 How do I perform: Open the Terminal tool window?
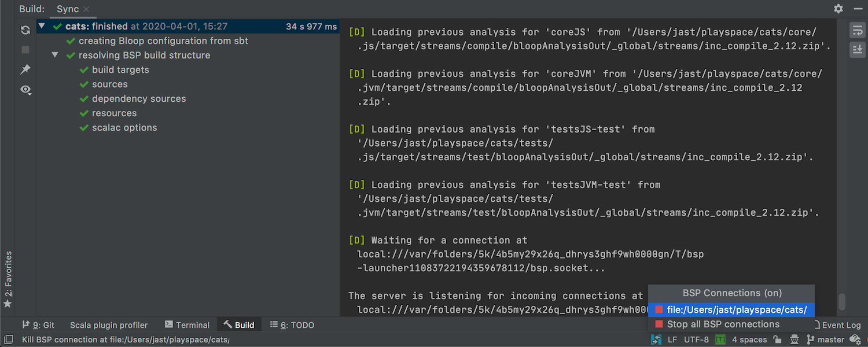coord(187,325)
